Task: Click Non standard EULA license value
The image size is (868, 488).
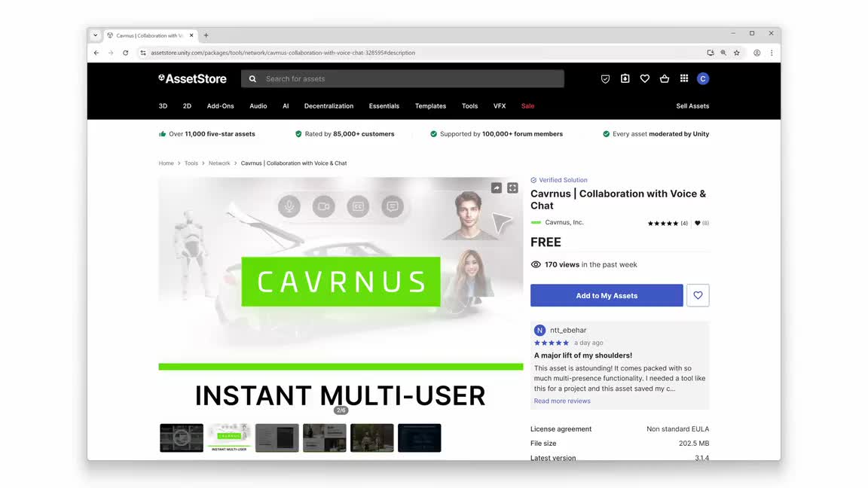Action: (677, 429)
